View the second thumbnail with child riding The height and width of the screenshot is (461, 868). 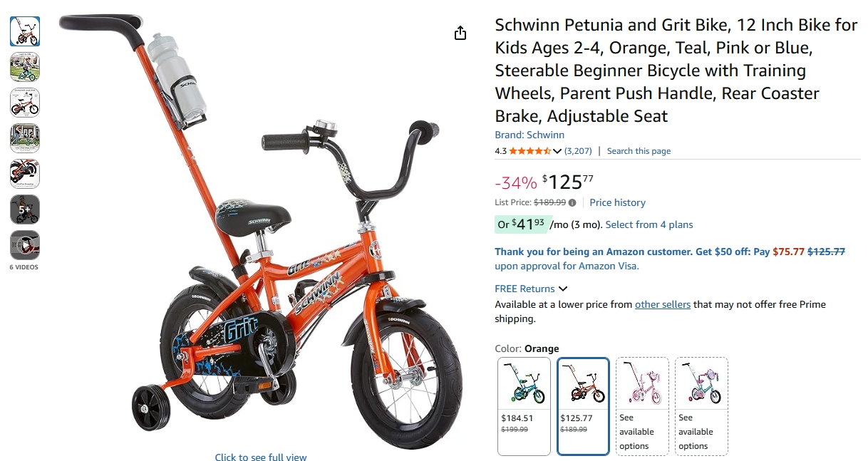(25, 67)
